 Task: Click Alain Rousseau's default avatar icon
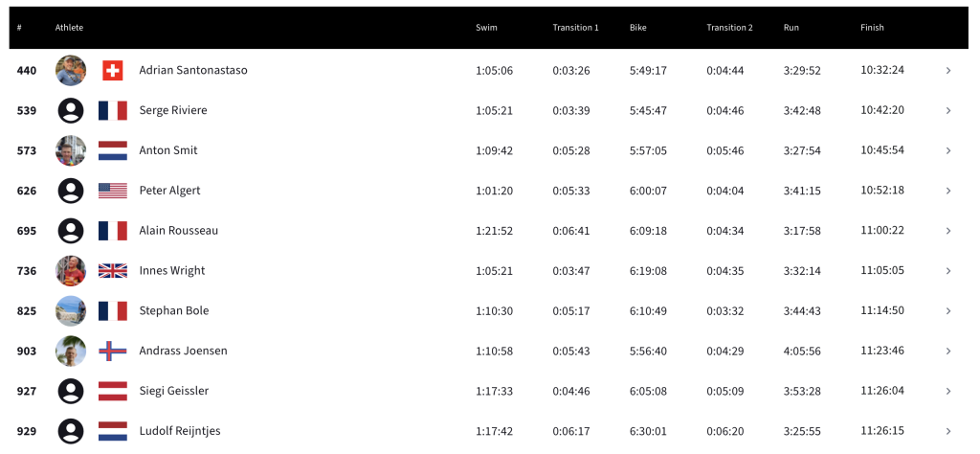pos(71,231)
